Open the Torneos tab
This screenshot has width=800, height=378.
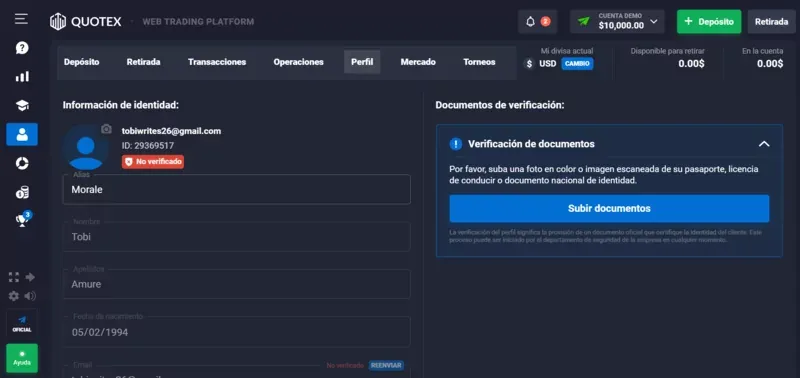pos(479,62)
